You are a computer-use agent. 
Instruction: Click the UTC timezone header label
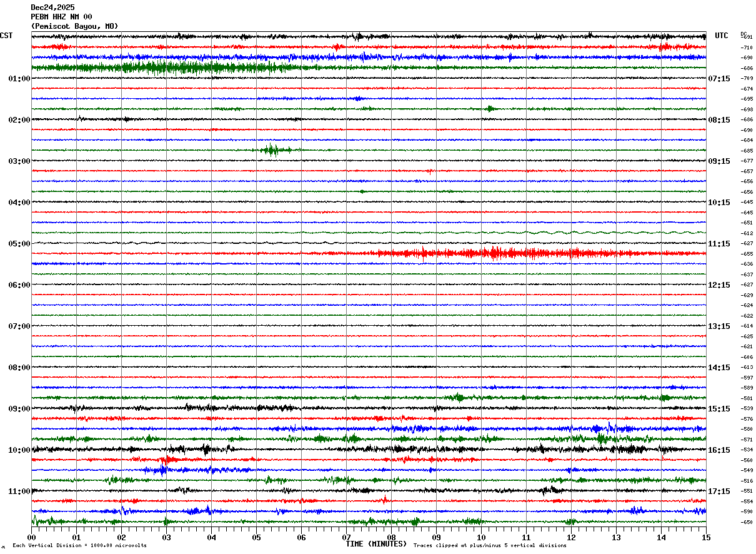(722, 36)
